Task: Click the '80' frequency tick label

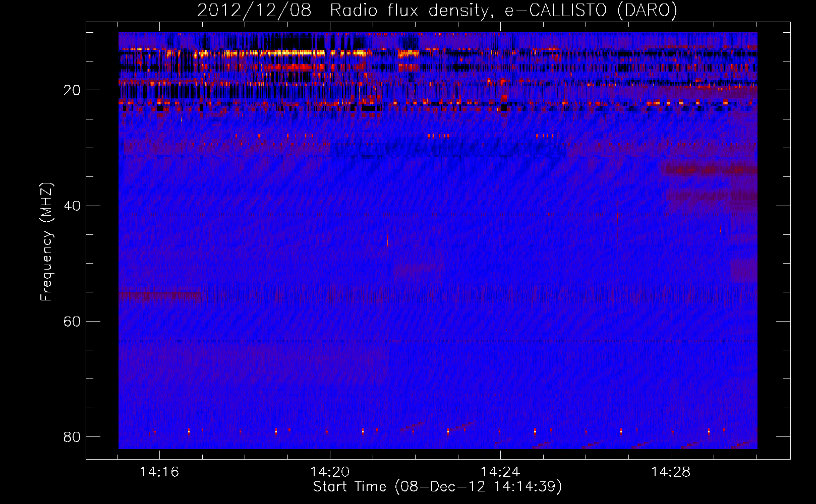Action: click(x=72, y=437)
